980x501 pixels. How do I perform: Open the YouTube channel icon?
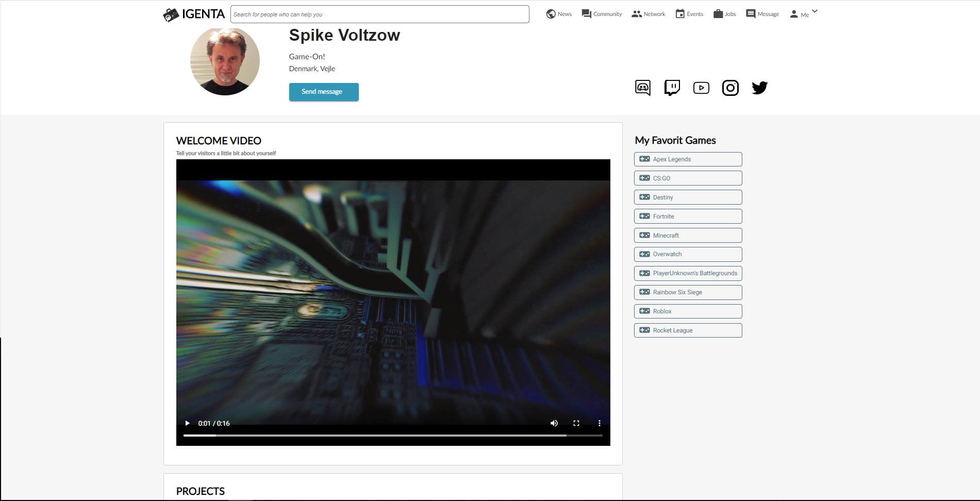[x=701, y=88]
